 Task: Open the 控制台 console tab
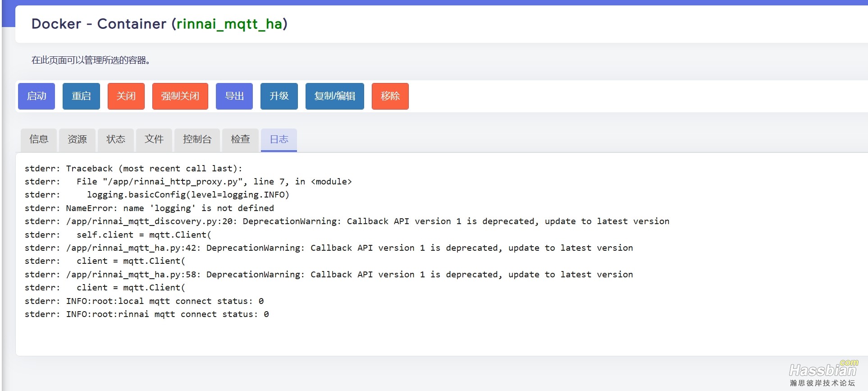pyautogui.click(x=197, y=140)
